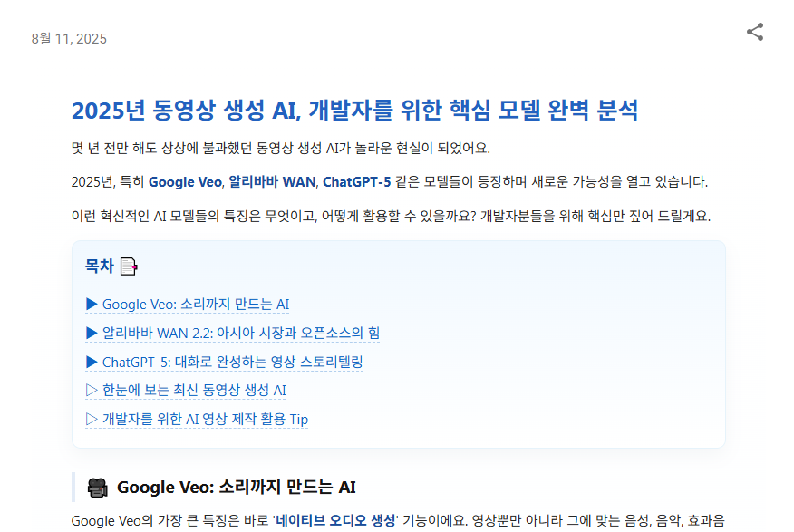
Task: Follow '개발자를 위한 AI 영상 제작 활용 Tip' link
Action: click(205, 419)
